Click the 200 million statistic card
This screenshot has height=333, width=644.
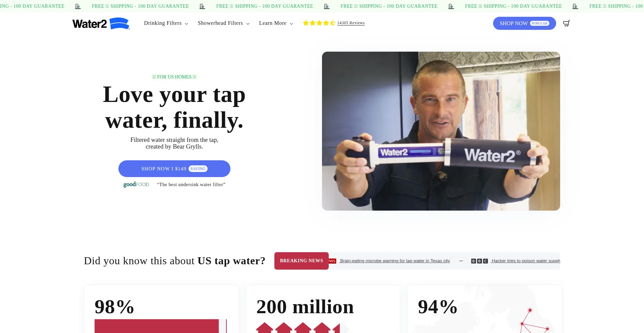pos(323,309)
